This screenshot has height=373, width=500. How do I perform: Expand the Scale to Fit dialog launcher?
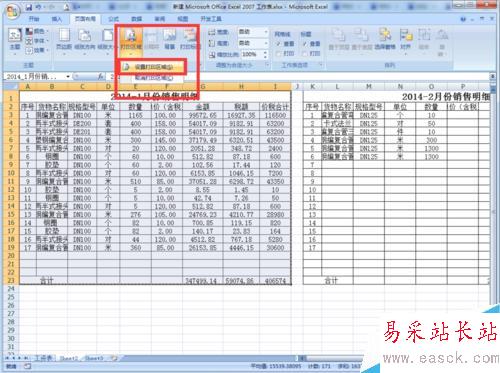[267, 65]
